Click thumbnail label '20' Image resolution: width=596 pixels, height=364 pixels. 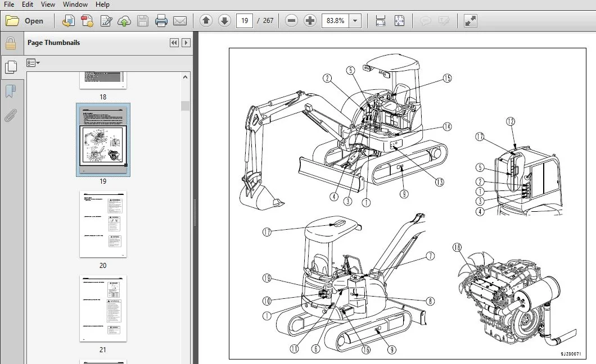(103, 266)
